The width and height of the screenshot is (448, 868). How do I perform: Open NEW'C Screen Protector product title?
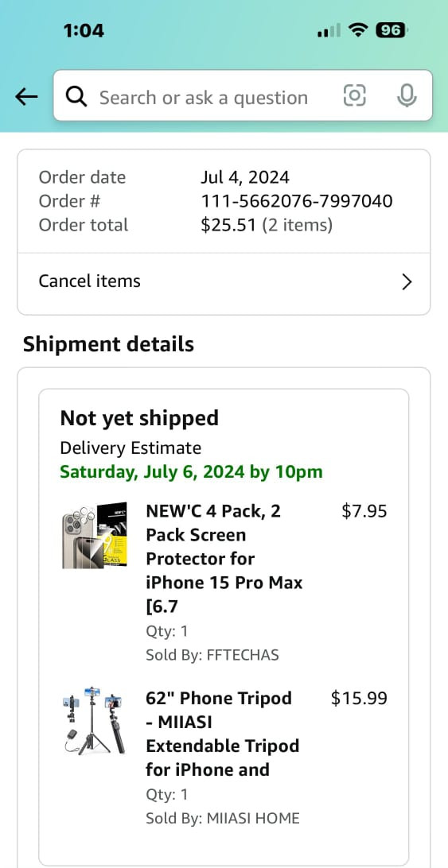[x=224, y=559]
